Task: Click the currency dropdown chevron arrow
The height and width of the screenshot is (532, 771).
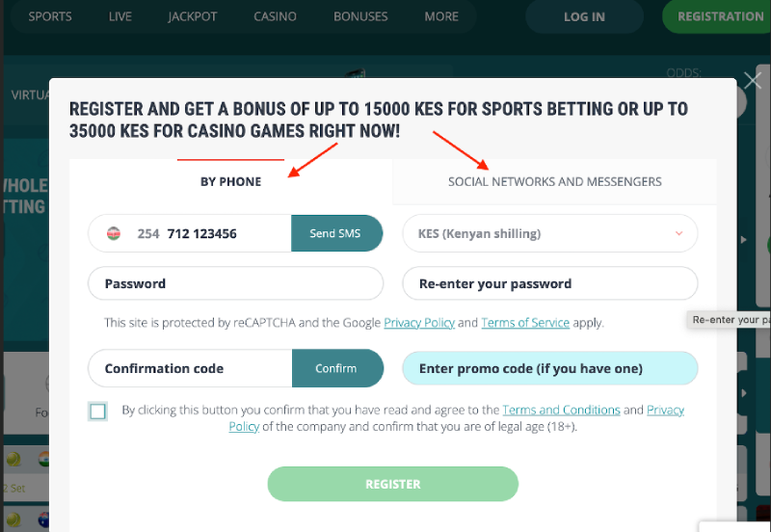Action: (x=679, y=233)
